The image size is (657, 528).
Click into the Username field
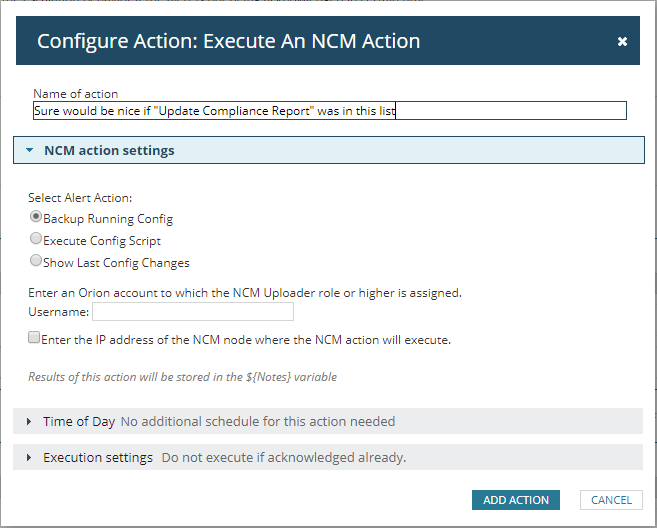pos(192,312)
